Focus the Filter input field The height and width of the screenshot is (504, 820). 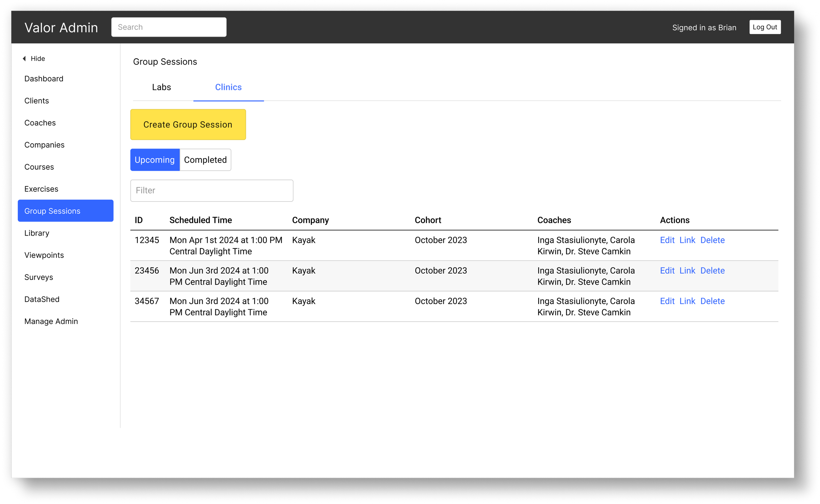[212, 191]
